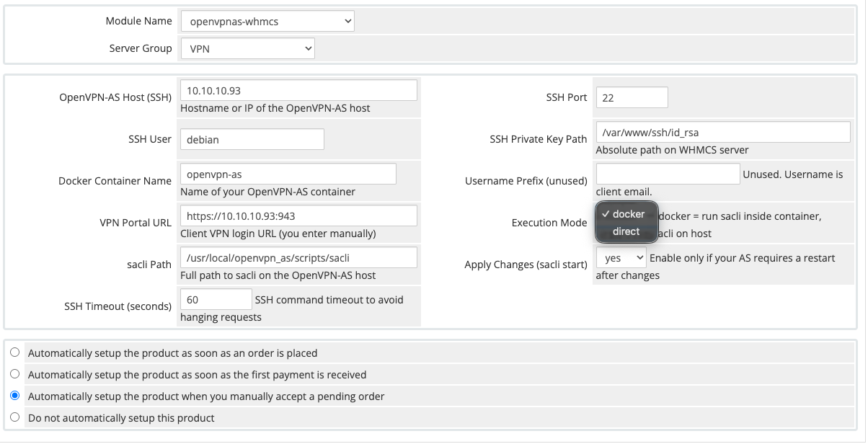Select setup as soon as order is placed
Screen dimensions: 868x444
[15, 353]
